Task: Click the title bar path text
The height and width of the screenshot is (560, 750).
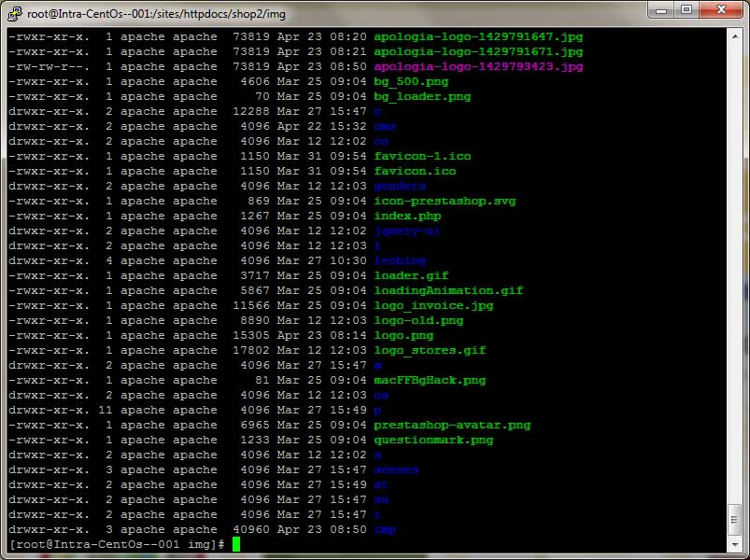Action: [156, 14]
